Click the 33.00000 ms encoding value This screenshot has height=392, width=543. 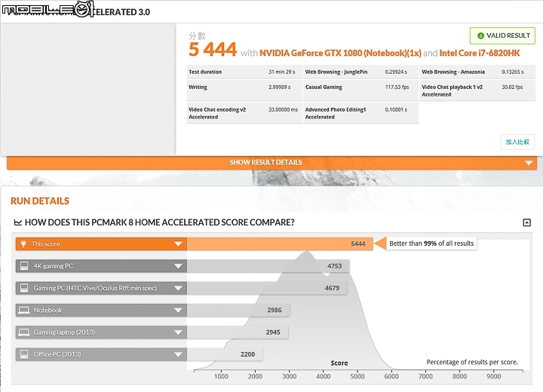coord(283,110)
